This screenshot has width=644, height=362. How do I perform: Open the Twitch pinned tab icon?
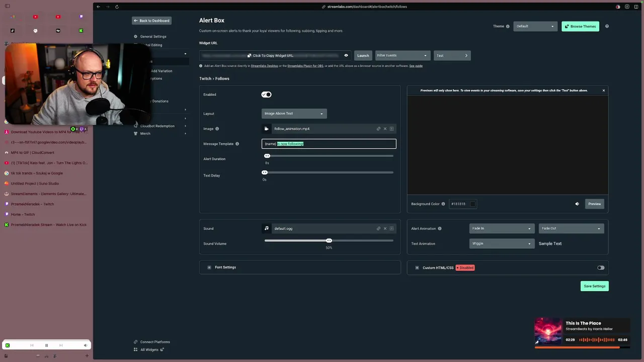[x=81, y=17]
